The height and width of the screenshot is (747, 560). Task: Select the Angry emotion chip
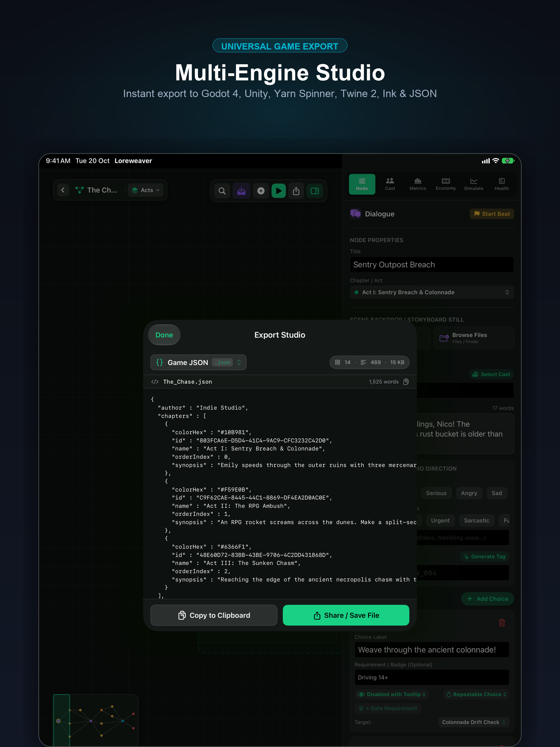pos(469,493)
